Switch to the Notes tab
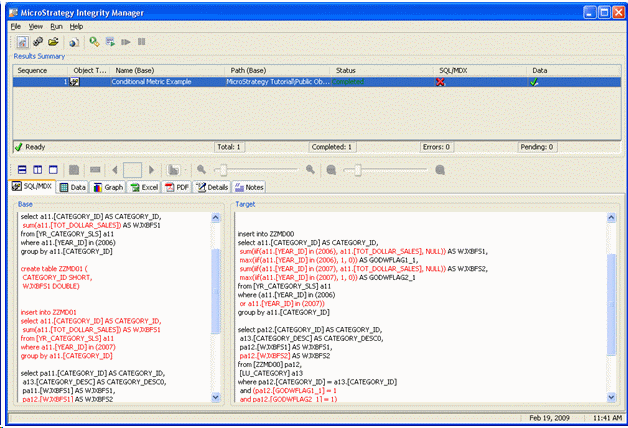The image size is (628, 428). 249,187
